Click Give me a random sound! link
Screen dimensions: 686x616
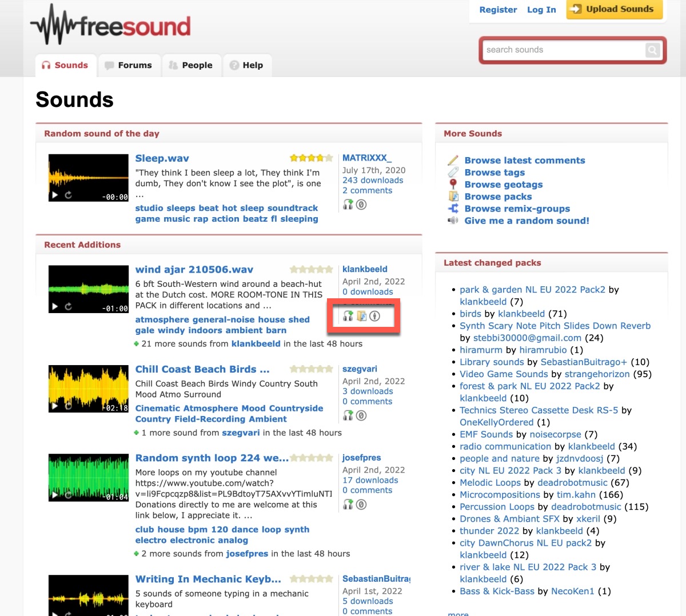point(527,221)
